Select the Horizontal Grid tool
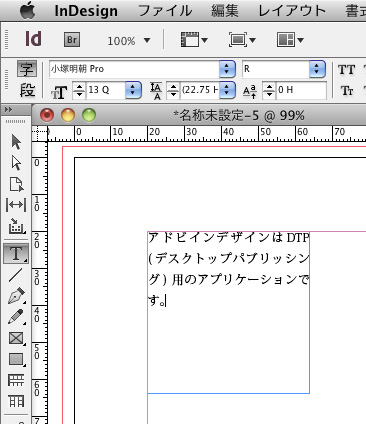 16,380
